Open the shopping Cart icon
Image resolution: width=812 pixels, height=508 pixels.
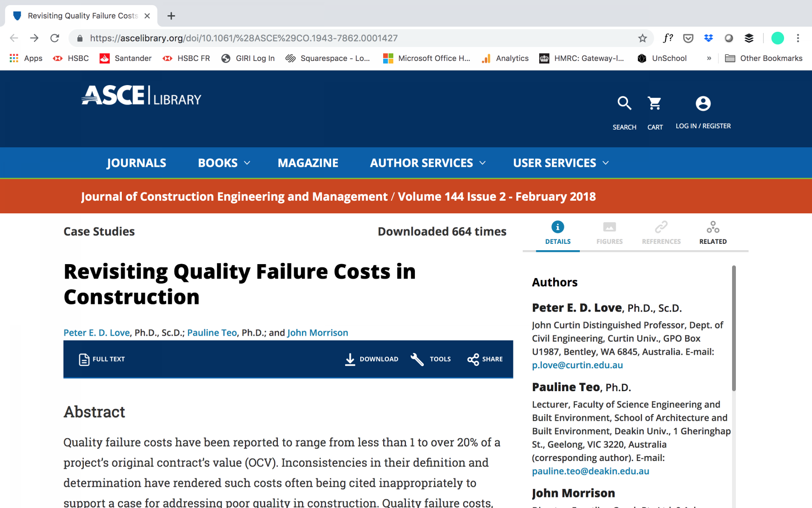(x=654, y=103)
